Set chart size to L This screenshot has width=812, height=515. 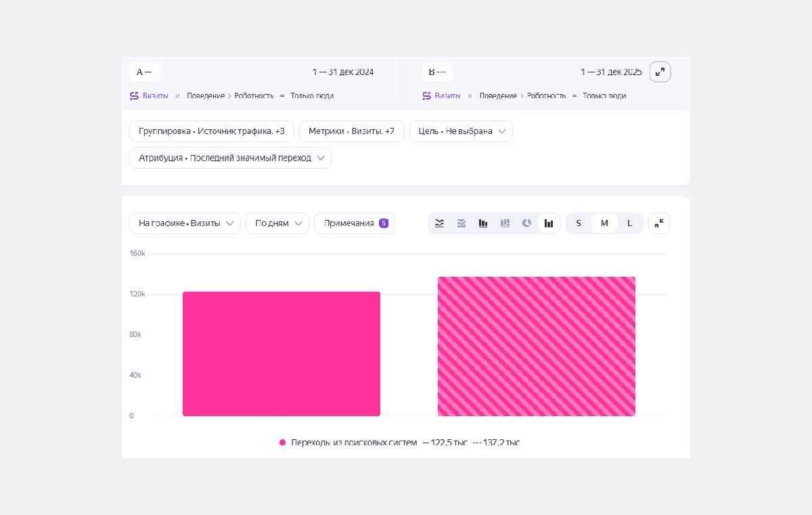[x=630, y=223]
